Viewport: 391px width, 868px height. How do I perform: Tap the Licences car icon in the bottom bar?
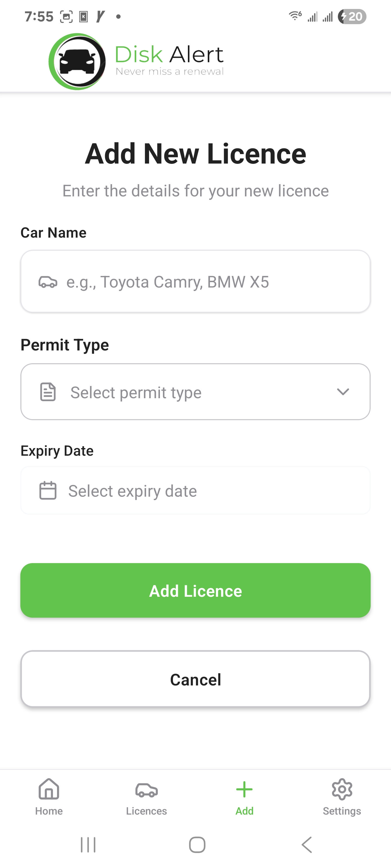146,790
